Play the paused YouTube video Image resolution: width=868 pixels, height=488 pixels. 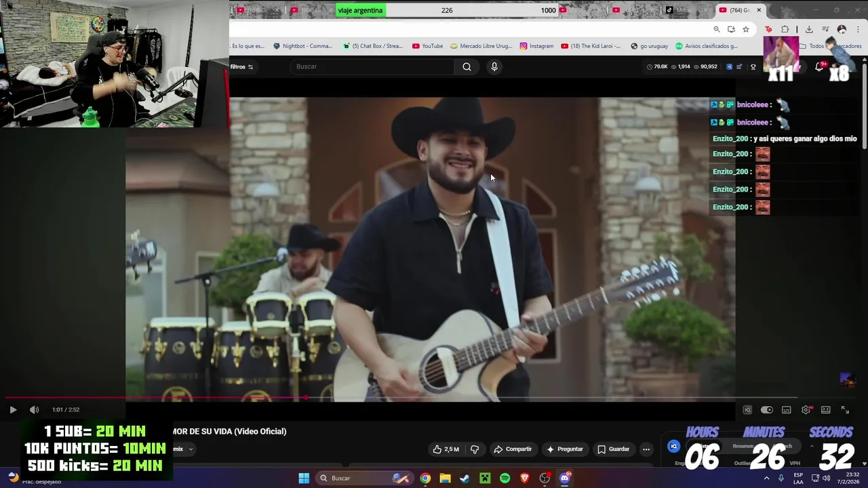click(x=13, y=409)
